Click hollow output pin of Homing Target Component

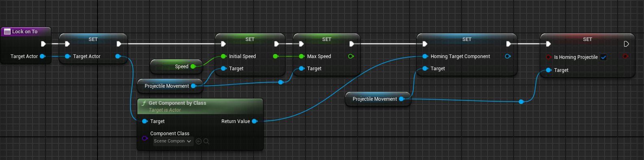pos(508,56)
